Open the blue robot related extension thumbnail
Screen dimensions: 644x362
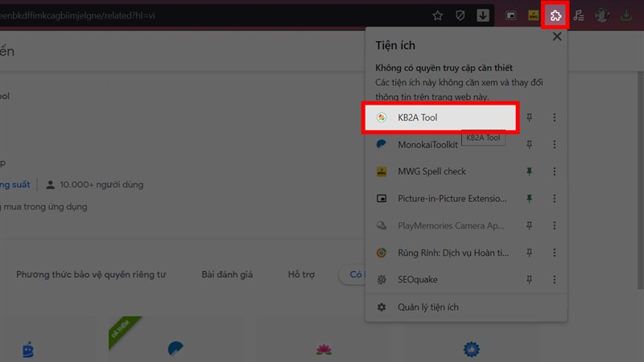pos(28,350)
